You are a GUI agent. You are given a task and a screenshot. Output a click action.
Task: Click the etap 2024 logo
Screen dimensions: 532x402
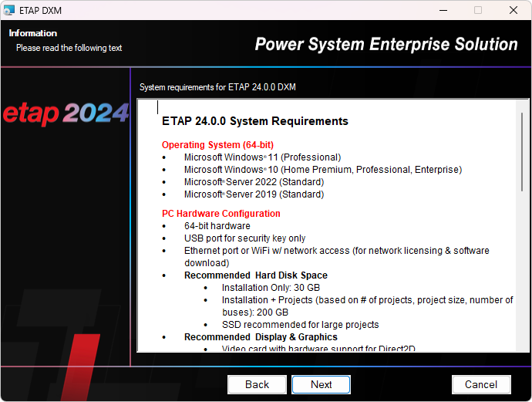66,113
